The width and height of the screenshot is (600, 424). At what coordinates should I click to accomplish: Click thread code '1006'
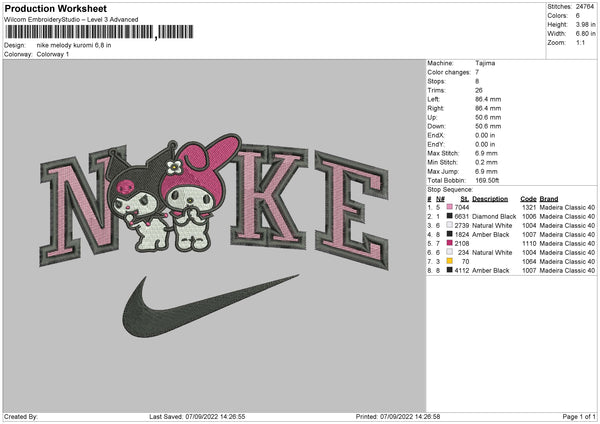[x=529, y=217]
